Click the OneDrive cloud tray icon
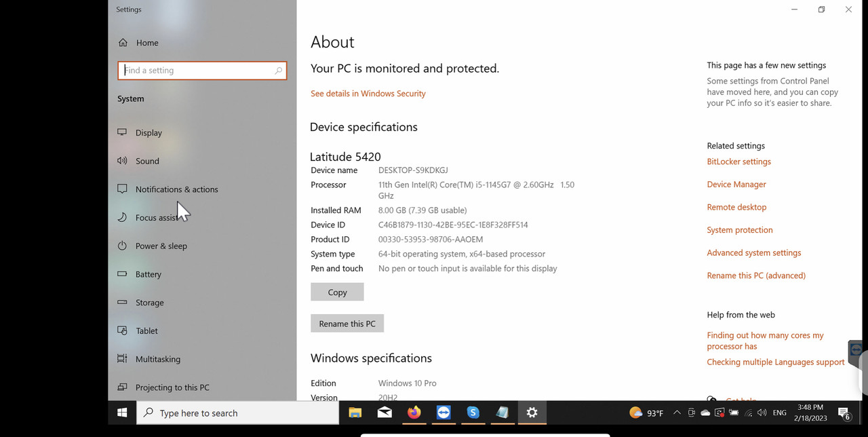Viewport: 868px width, 437px height. [x=705, y=413]
